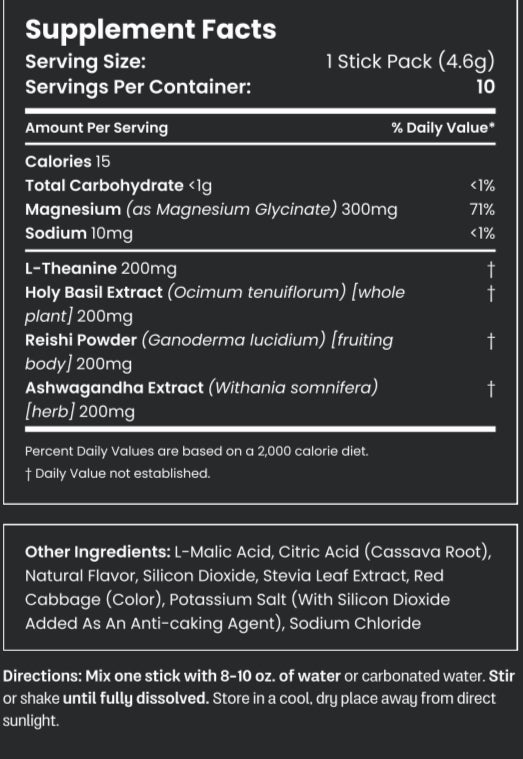The height and width of the screenshot is (759, 523).
Task: Click the dagger symbol beside Reishi Powder
Action: pos(491,341)
